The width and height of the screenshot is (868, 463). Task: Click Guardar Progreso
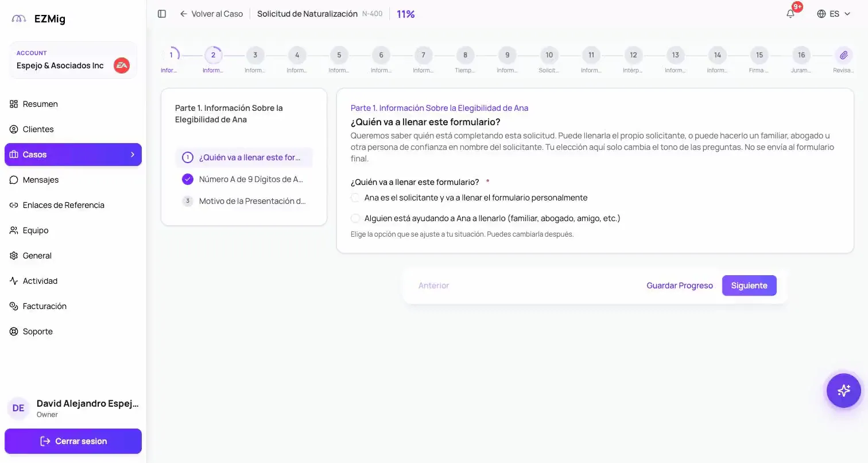click(x=680, y=285)
